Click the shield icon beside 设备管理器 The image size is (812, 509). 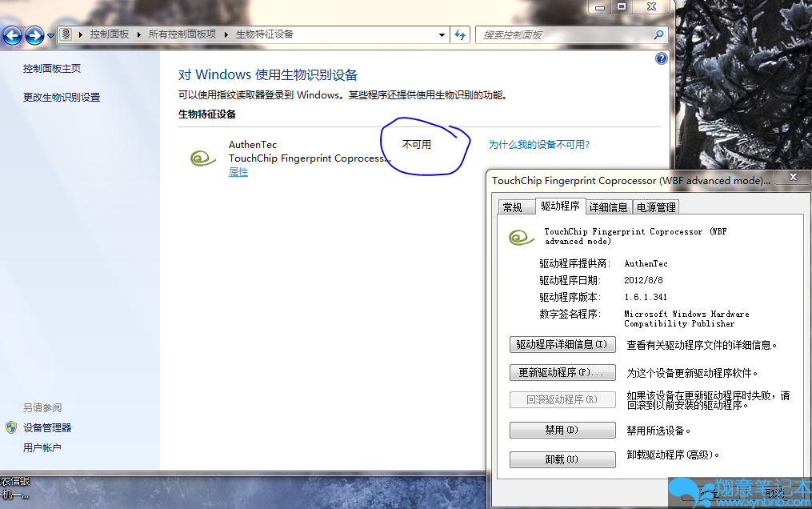click(x=11, y=427)
